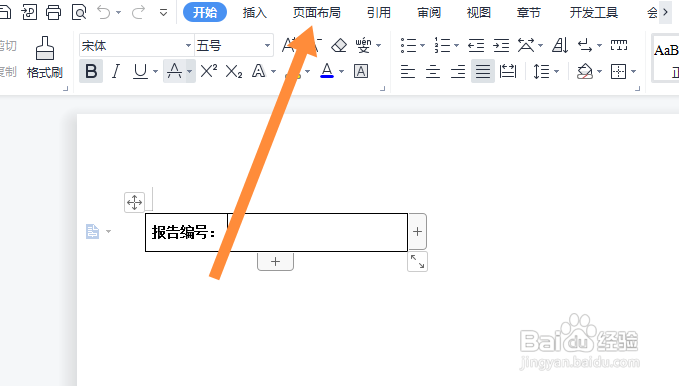Open line spacing options
679x386 pixels.
(x=541, y=71)
